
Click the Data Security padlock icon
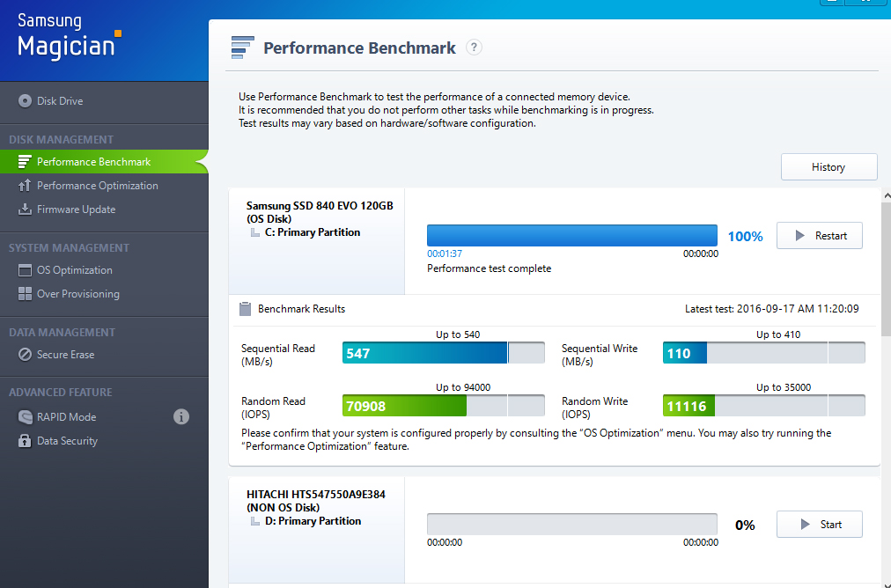(x=25, y=441)
